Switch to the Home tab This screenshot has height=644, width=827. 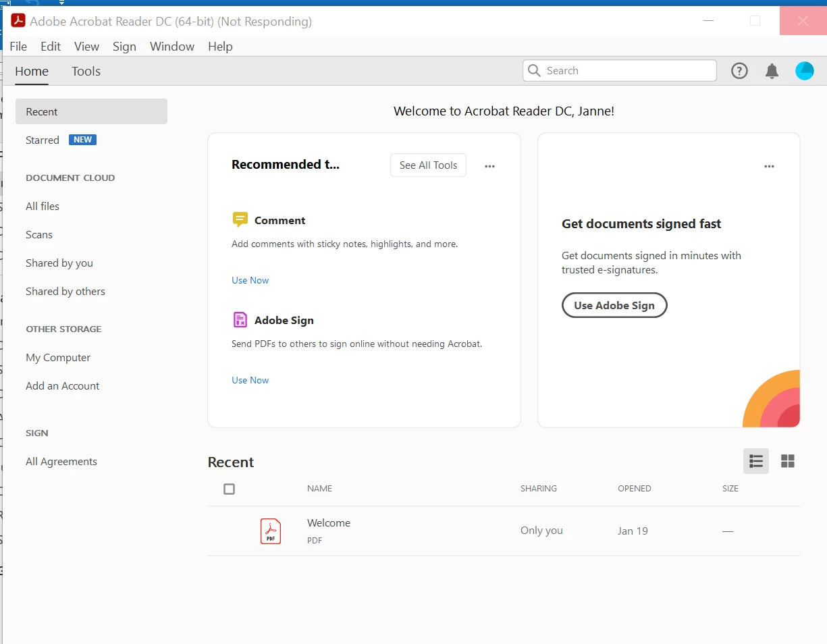click(32, 72)
